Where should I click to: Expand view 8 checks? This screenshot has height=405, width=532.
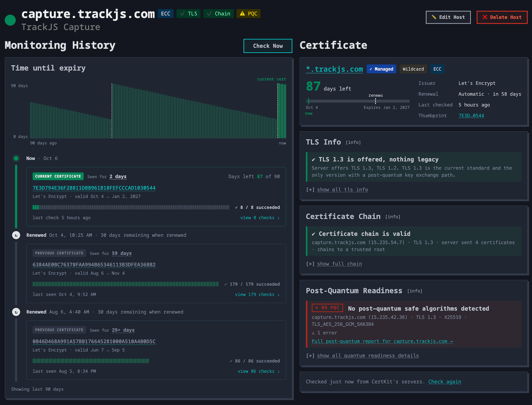(x=260, y=218)
